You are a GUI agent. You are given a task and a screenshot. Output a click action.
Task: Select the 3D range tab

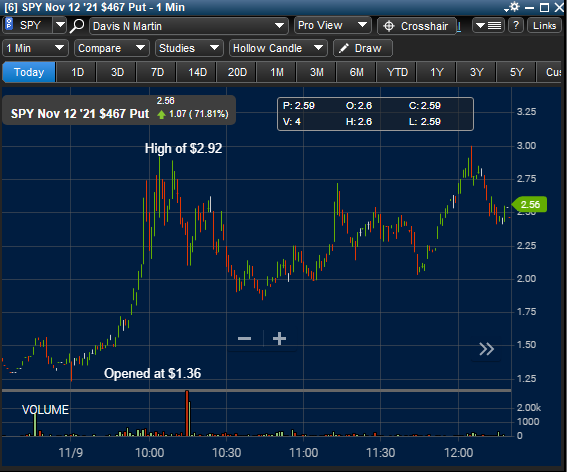point(117,72)
